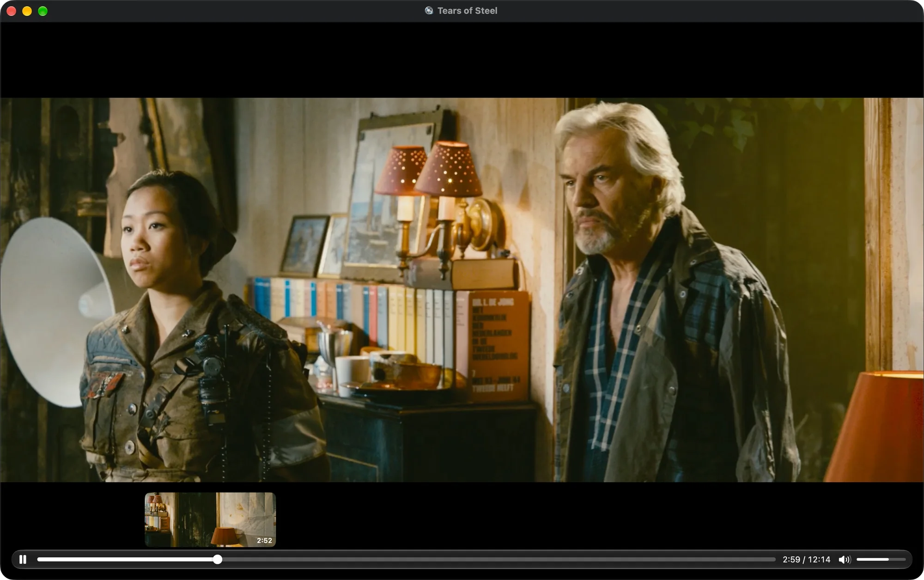Minimize the window with the yellow button
Image resolution: width=924 pixels, height=580 pixels.
27,11
